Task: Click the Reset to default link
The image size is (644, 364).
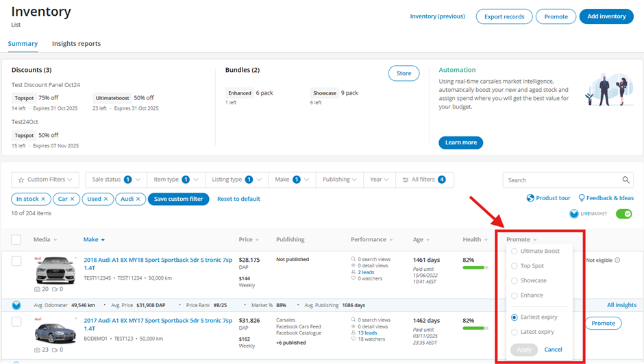Action: tap(238, 199)
